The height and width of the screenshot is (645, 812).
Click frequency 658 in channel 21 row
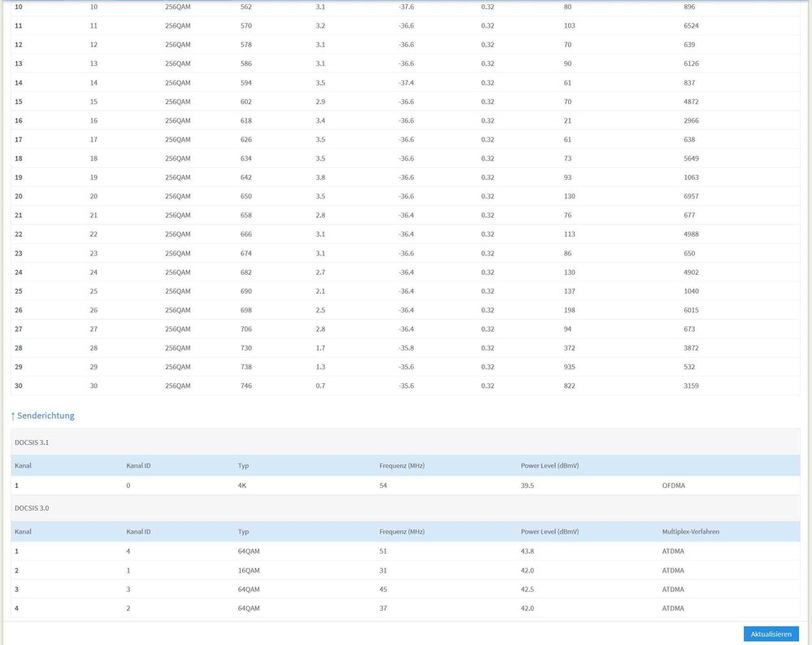point(246,215)
